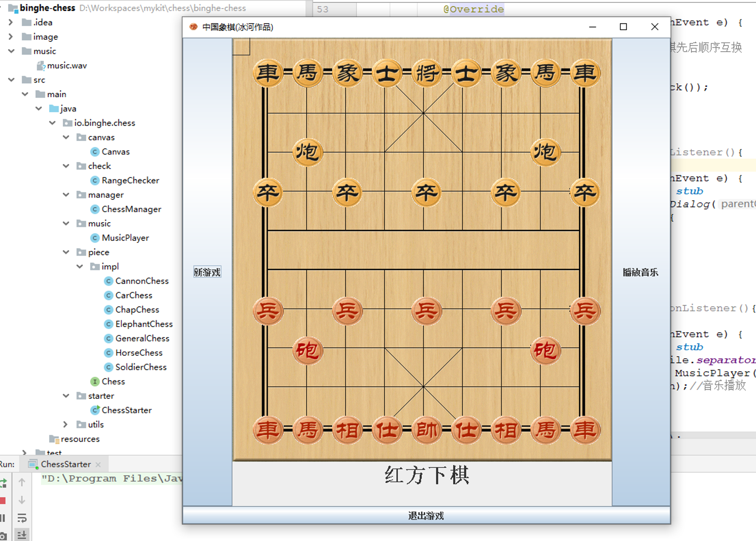Click the scroll-to-end icon in Run panel
The image size is (756, 541).
tap(22, 535)
